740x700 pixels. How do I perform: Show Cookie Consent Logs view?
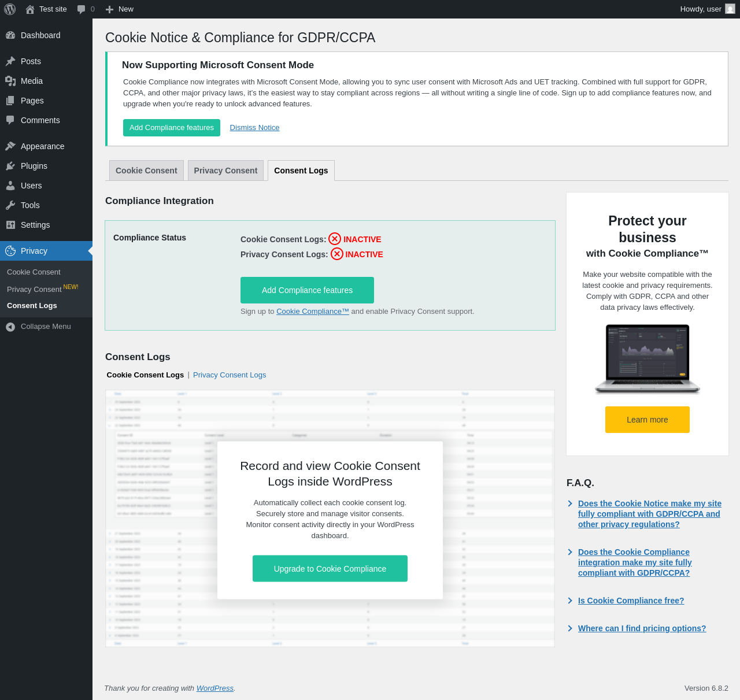pos(145,375)
